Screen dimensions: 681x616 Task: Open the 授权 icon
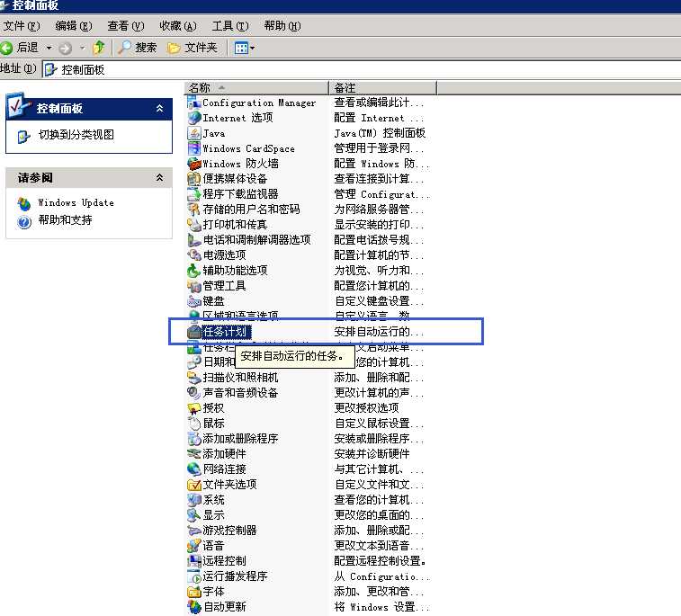[x=193, y=408]
